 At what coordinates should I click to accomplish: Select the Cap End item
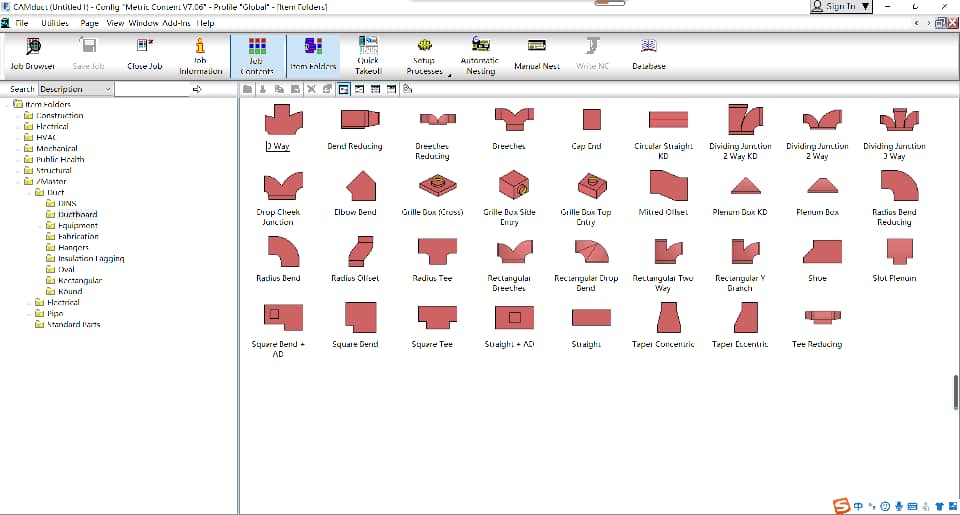pyautogui.click(x=587, y=129)
